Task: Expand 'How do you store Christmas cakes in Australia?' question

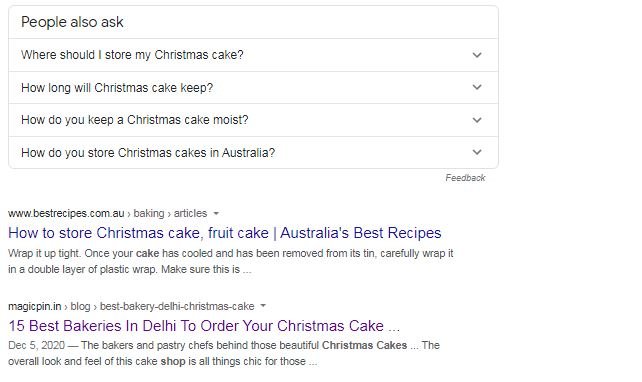Action: pyautogui.click(x=253, y=152)
